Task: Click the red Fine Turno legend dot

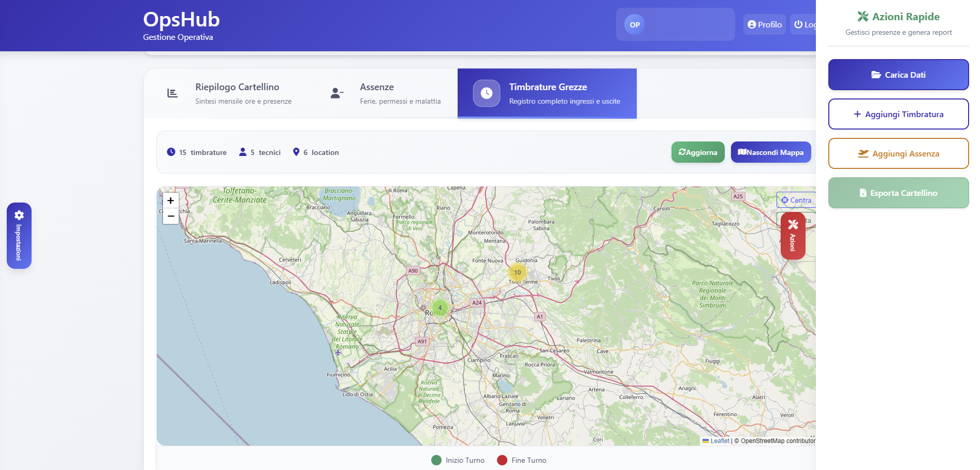Action: (502, 460)
